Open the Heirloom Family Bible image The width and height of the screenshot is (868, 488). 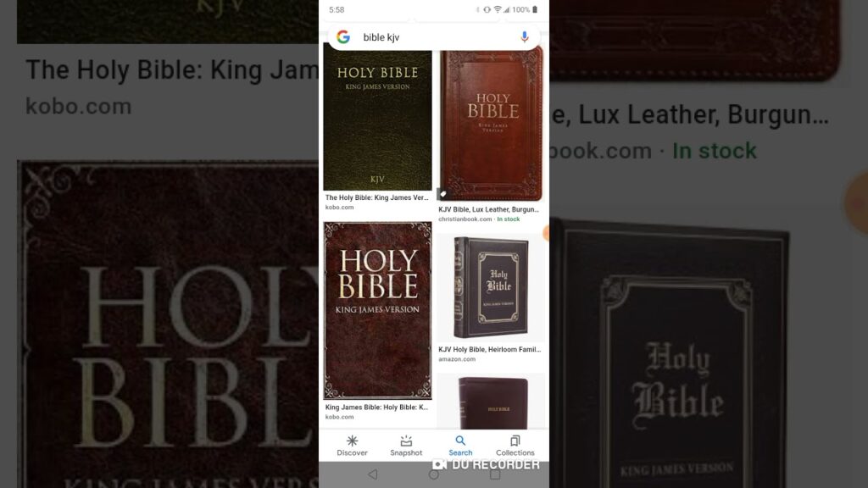[491, 288]
